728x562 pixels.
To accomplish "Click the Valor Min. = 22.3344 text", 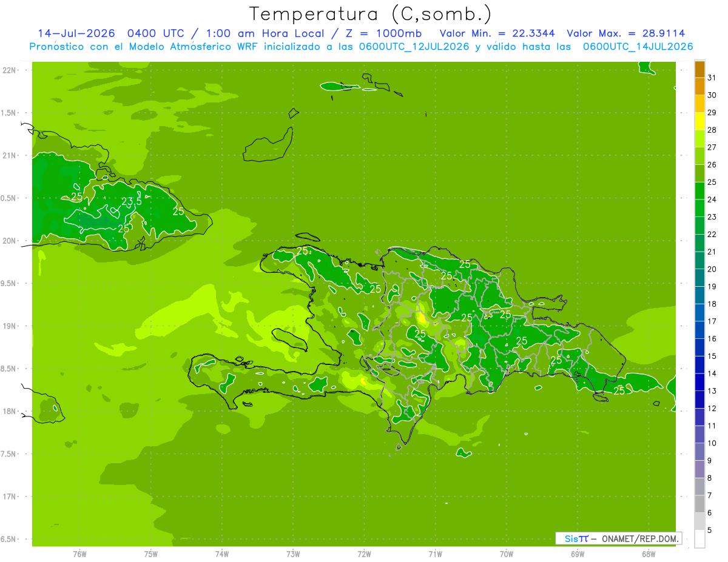I will [x=497, y=33].
